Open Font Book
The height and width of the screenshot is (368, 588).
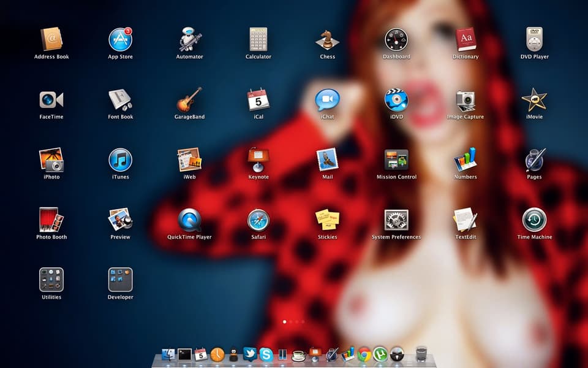coord(121,100)
